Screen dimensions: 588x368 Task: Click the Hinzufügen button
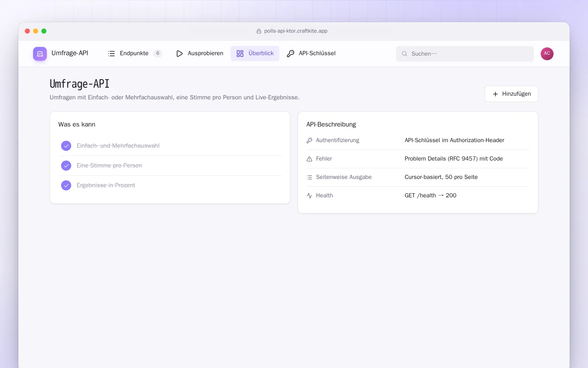coord(511,94)
